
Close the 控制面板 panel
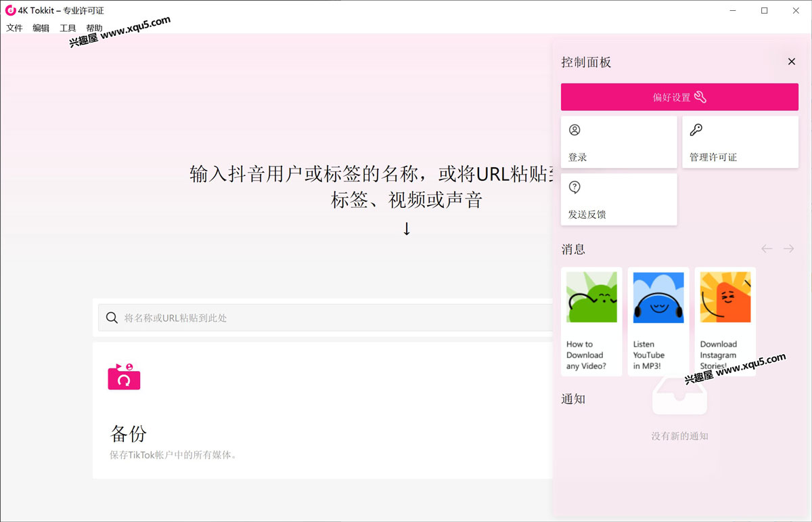pyautogui.click(x=791, y=62)
